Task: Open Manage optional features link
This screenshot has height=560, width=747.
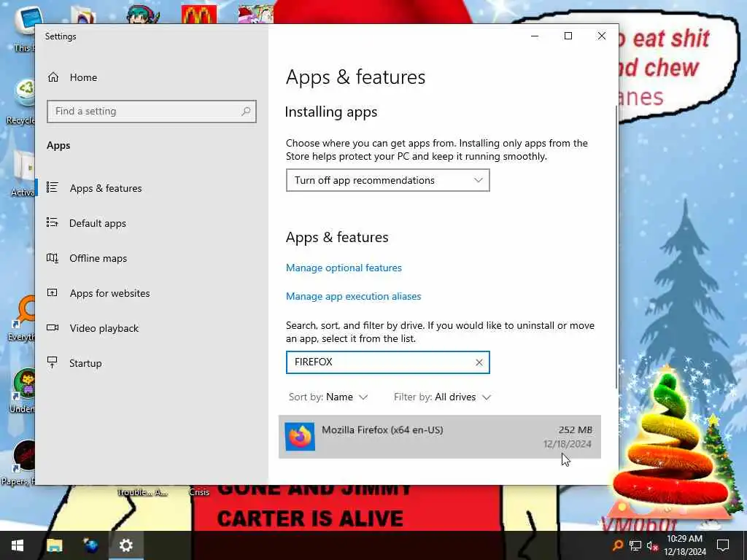Action: [x=344, y=268]
